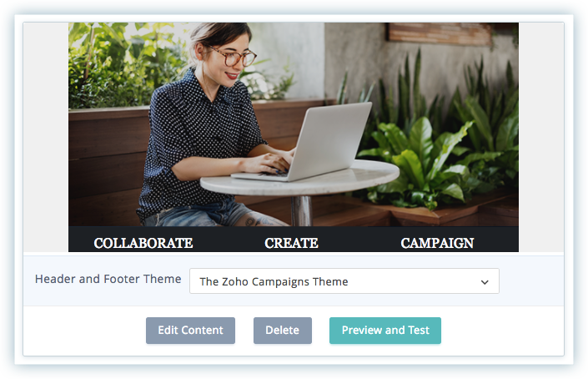Click the dark banner strip below photo
The width and height of the screenshot is (588, 379).
(x=294, y=239)
